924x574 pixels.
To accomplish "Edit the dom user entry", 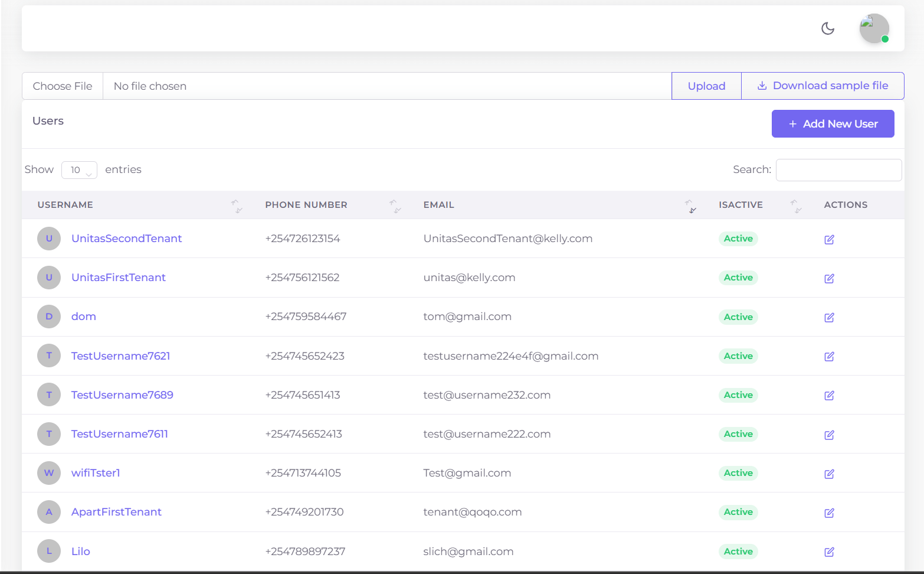I will 829,317.
